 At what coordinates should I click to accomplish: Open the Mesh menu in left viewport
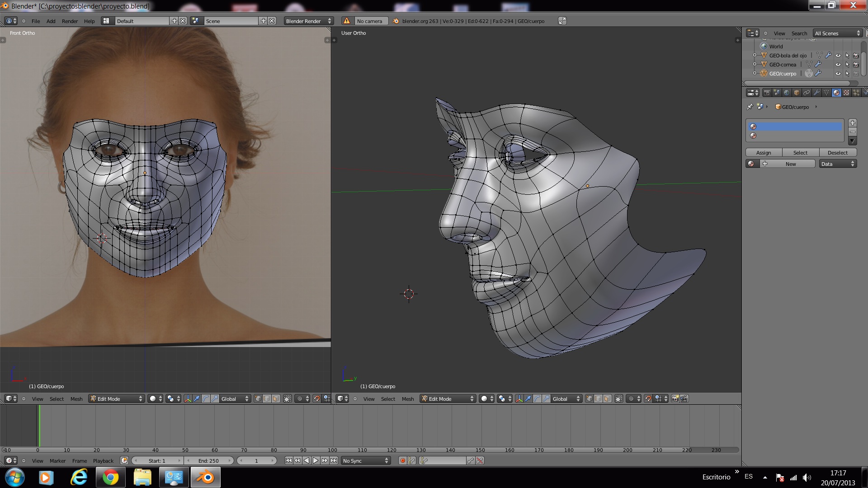click(x=76, y=399)
